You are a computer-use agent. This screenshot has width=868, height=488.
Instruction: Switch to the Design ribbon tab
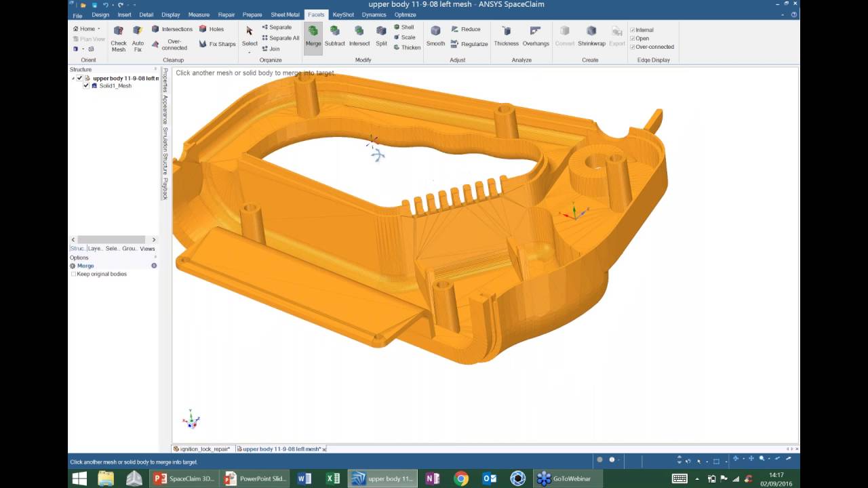click(x=100, y=15)
